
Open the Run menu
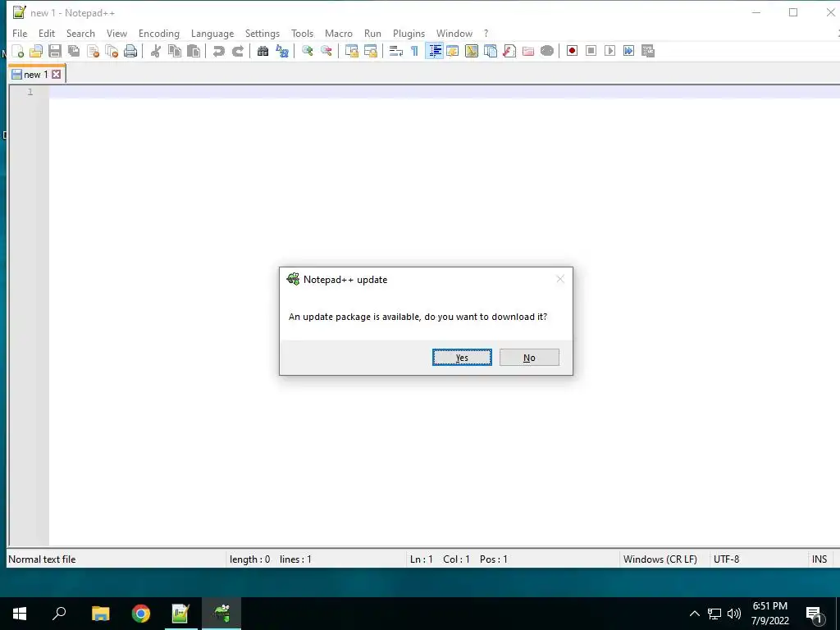[x=373, y=33]
